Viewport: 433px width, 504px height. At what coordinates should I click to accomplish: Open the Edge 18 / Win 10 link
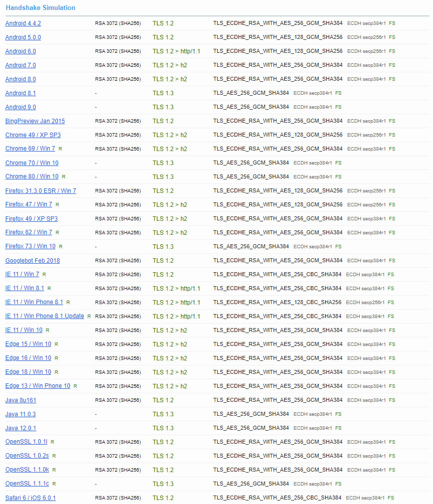point(28,372)
